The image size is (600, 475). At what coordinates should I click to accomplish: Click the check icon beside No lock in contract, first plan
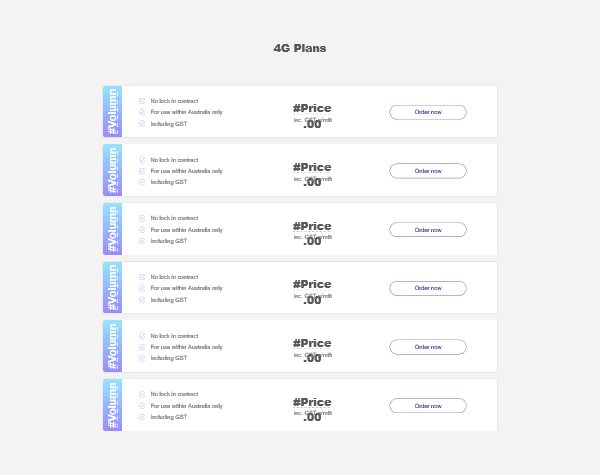pos(142,101)
